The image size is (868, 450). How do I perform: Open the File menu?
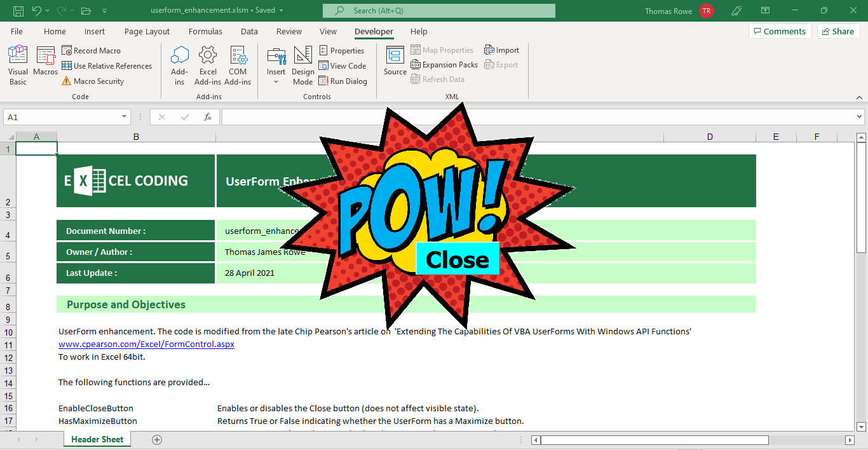(x=17, y=31)
